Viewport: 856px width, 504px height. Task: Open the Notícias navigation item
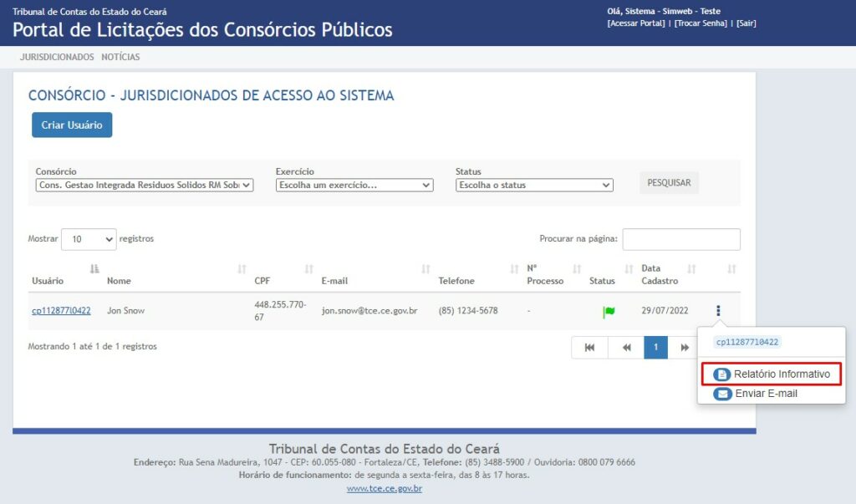pos(120,58)
